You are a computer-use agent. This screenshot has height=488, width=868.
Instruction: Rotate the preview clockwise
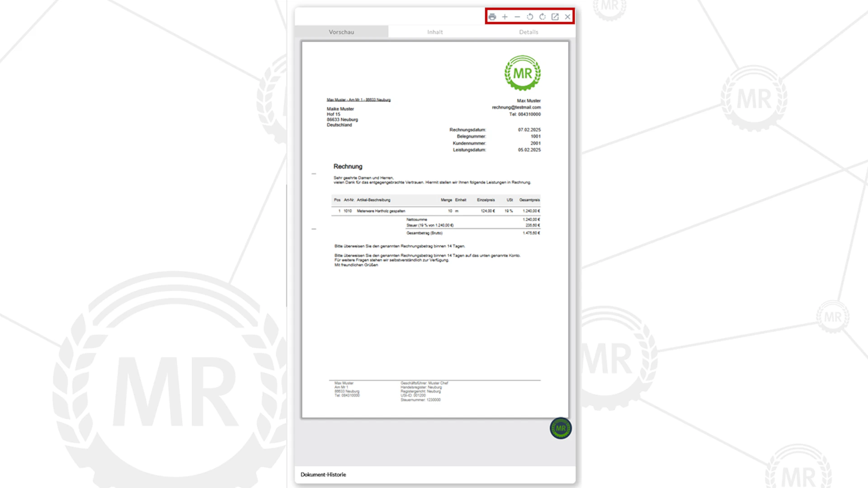point(542,17)
